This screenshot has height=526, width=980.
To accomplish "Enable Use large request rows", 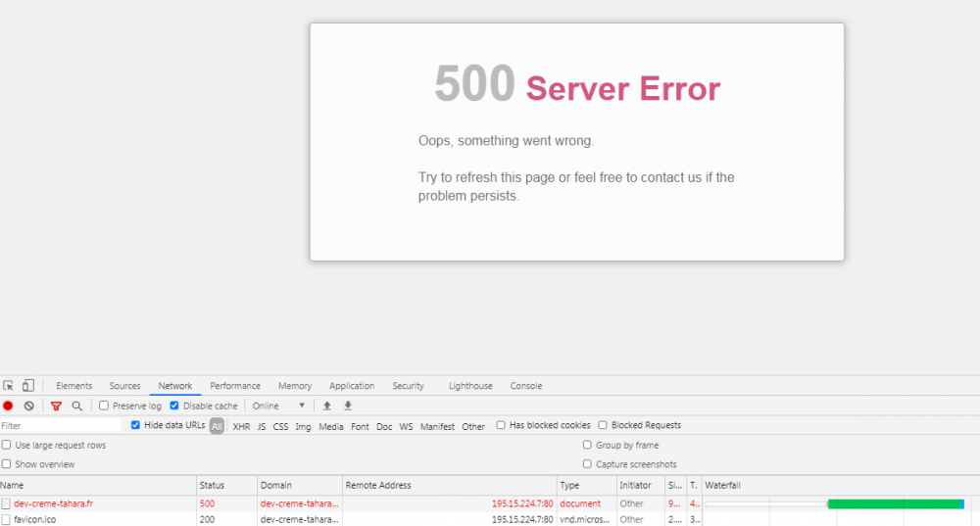I will (x=6, y=445).
